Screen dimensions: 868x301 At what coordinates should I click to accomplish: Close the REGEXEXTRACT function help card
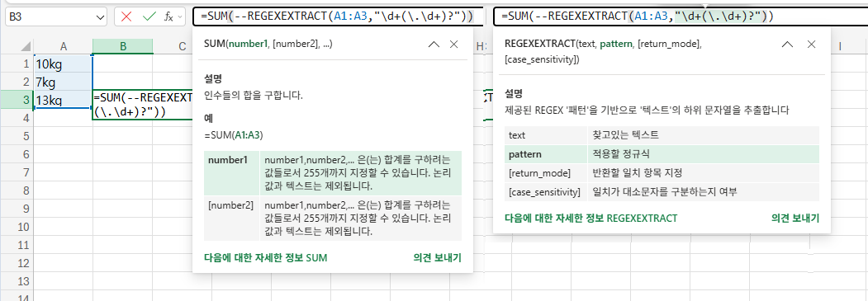coord(811,45)
